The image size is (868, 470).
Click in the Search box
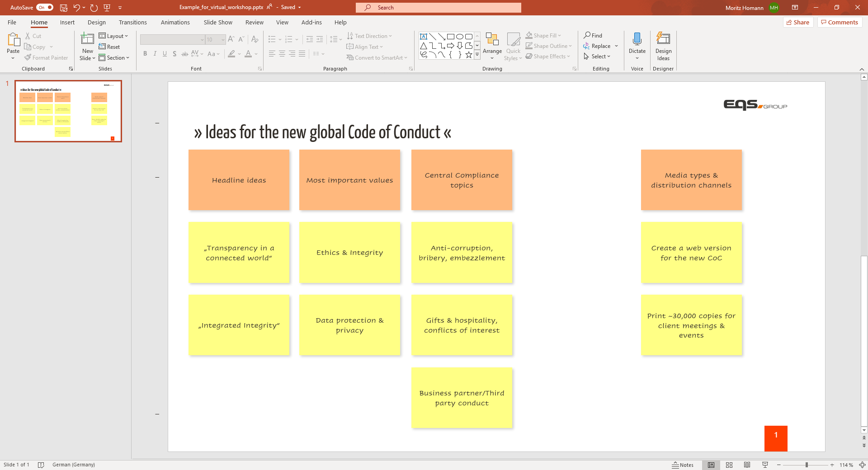[x=439, y=8]
